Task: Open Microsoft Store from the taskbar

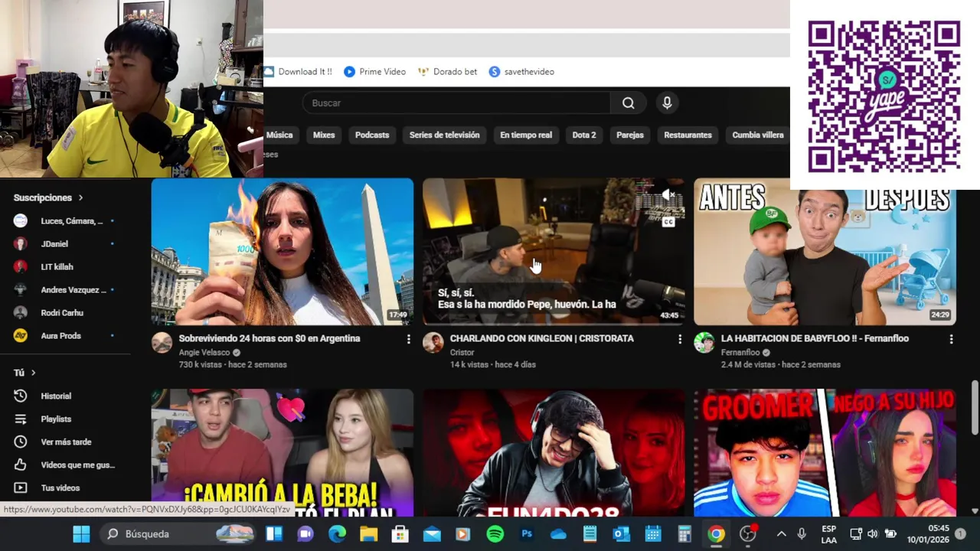Action: [400, 533]
